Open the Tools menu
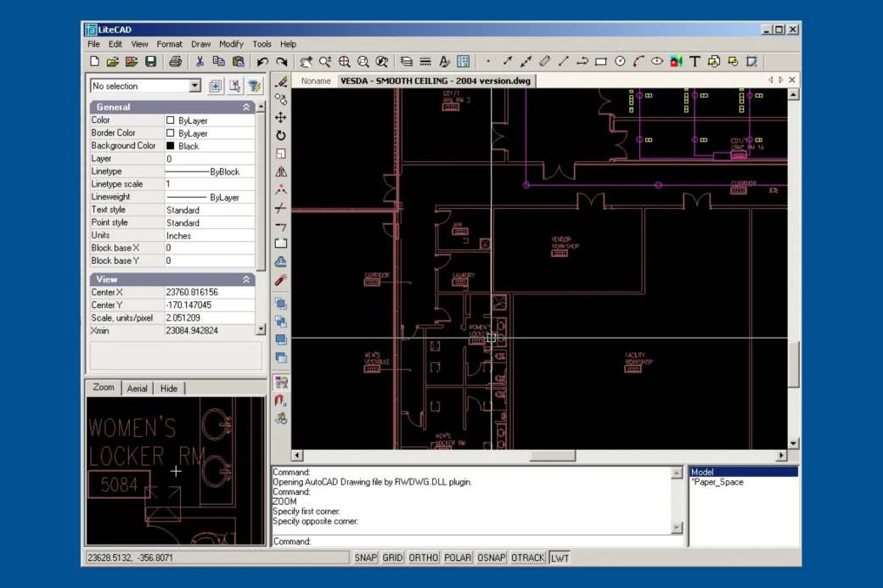This screenshot has height=588, width=883. tap(262, 44)
